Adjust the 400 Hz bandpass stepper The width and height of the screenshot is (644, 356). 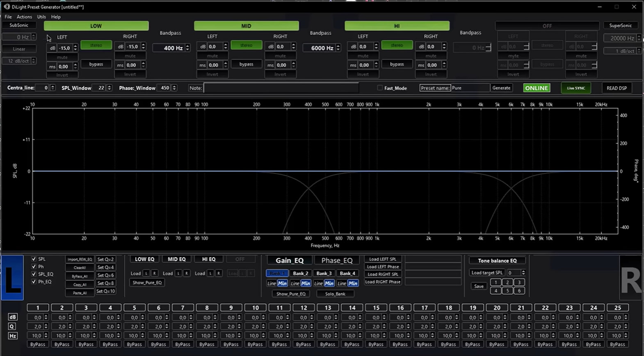[187, 48]
